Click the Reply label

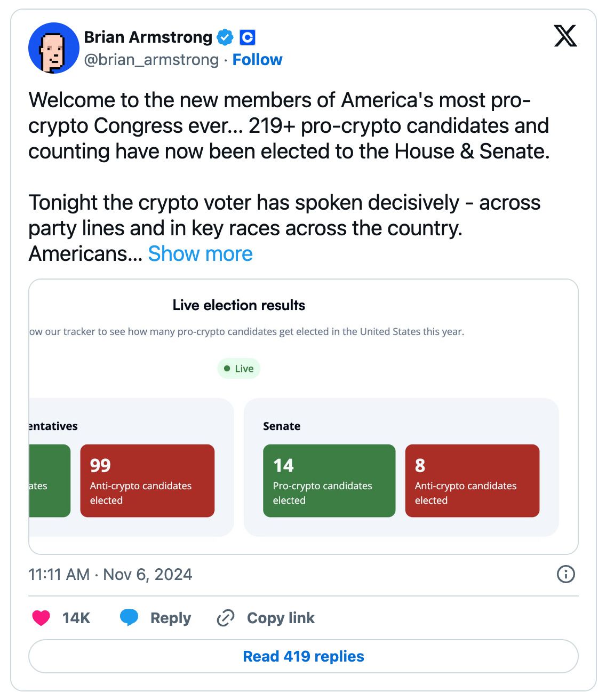point(170,618)
